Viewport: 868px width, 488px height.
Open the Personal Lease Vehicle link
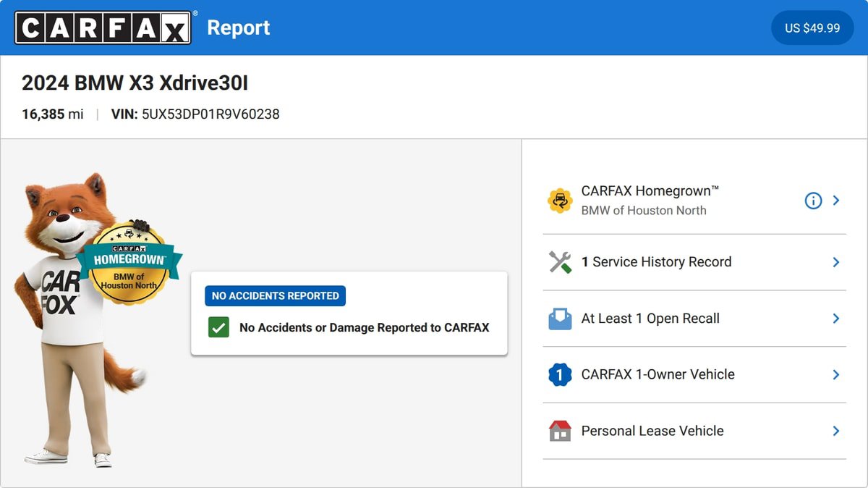652,431
